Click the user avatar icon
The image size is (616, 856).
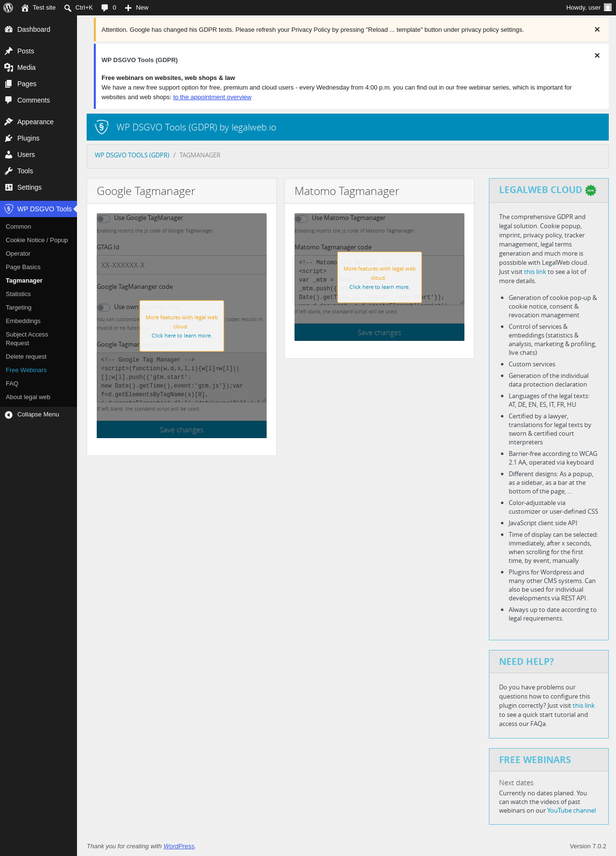[608, 8]
